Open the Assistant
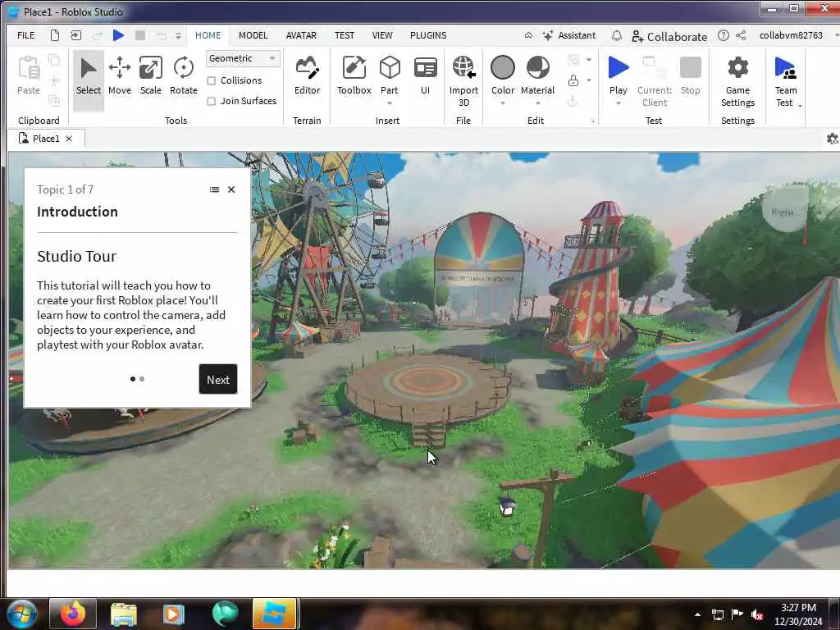 tap(569, 35)
